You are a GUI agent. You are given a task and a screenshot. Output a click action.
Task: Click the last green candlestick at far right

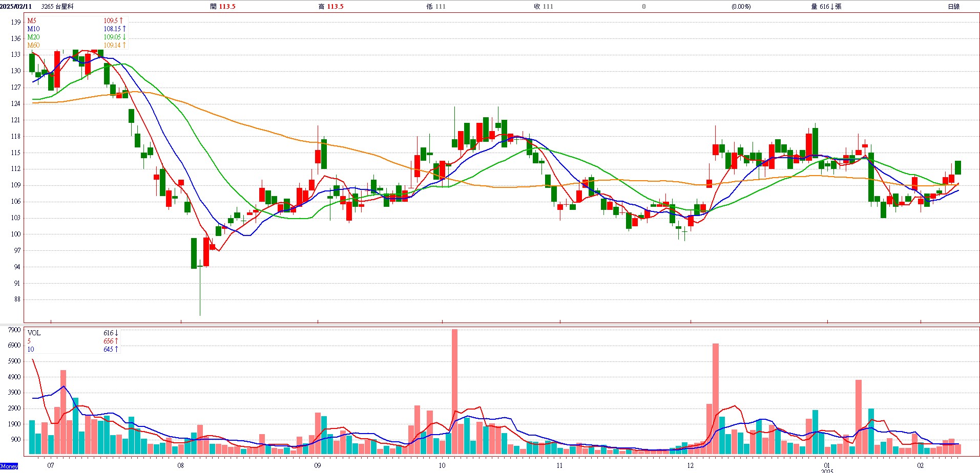point(957,167)
